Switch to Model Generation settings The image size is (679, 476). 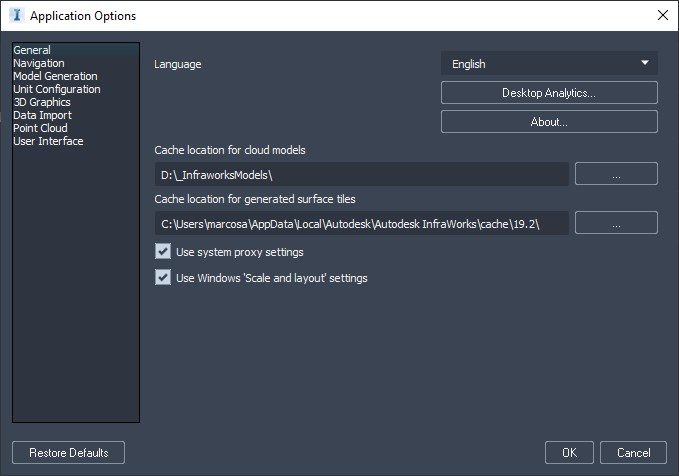click(x=55, y=76)
